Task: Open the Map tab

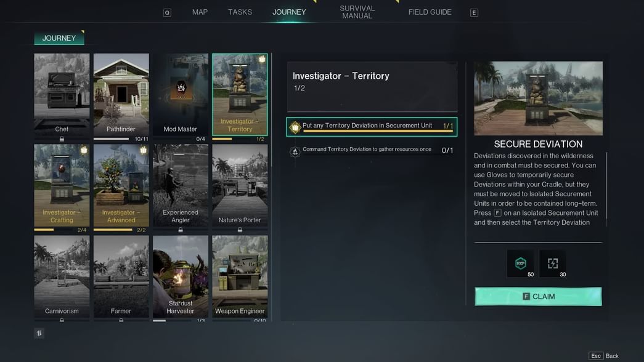Action: click(200, 12)
